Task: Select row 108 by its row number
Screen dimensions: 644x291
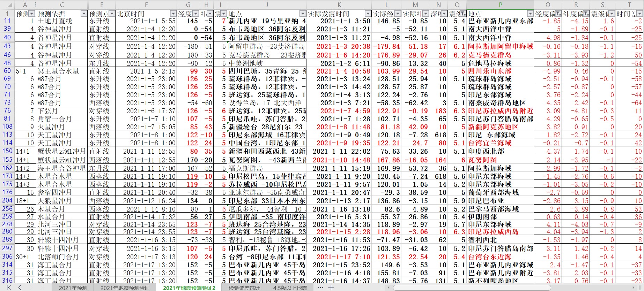Action: click(7, 127)
